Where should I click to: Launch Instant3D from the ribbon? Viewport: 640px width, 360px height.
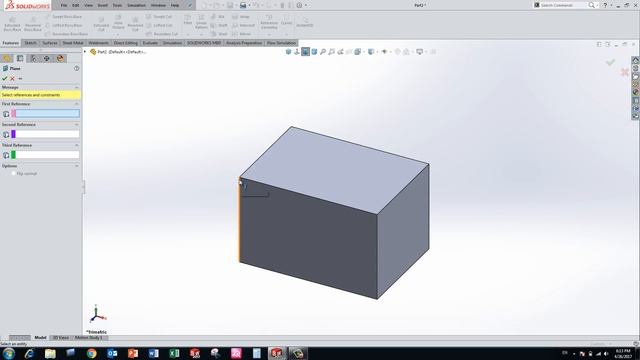305,22
